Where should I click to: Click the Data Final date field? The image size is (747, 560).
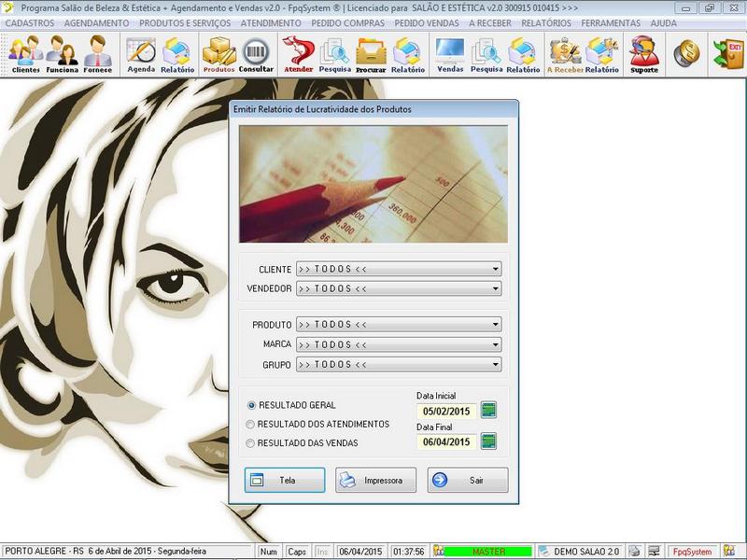point(446,441)
